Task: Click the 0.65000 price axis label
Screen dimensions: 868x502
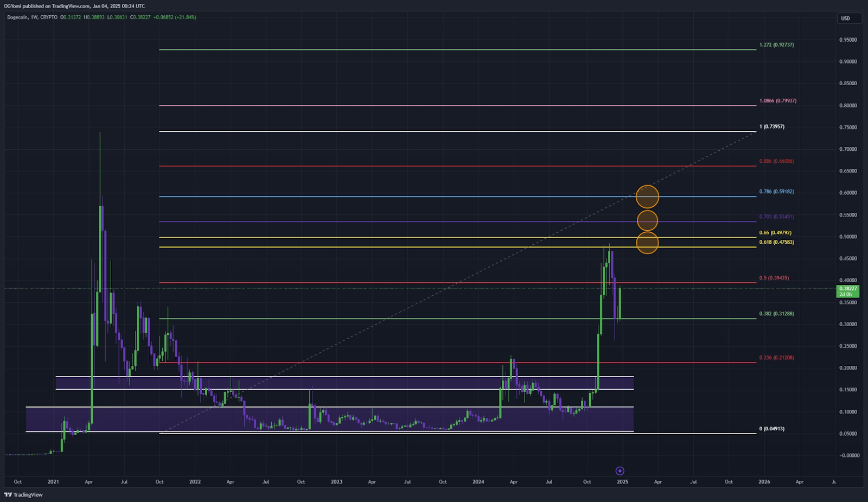Action: (x=848, y=171)
